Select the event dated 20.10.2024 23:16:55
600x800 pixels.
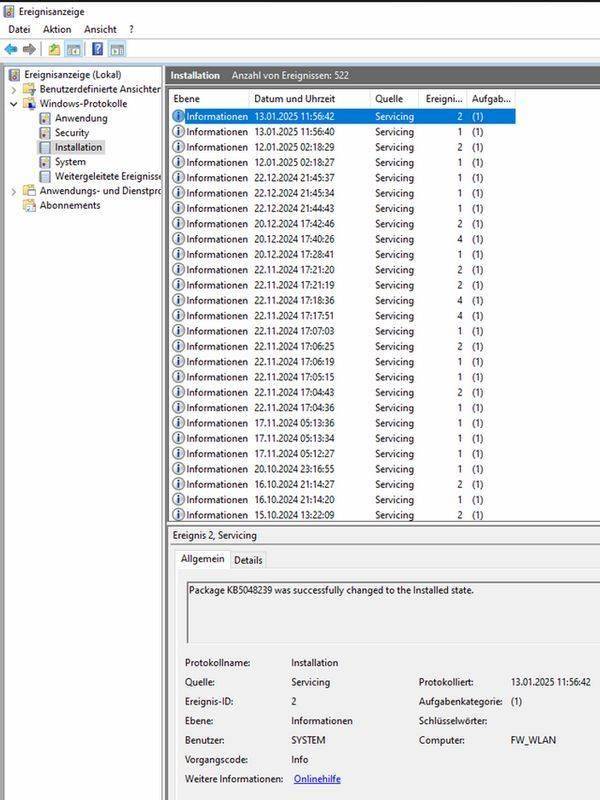343,468
